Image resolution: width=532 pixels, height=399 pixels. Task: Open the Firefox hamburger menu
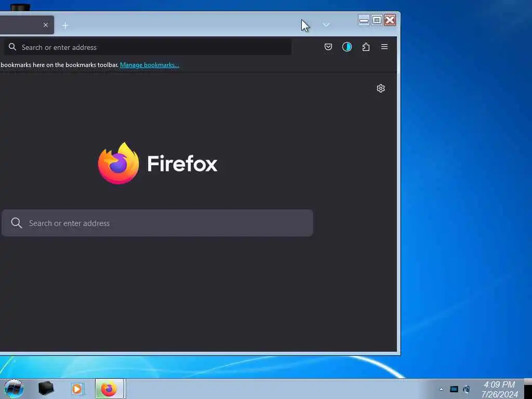pos(384,47)
